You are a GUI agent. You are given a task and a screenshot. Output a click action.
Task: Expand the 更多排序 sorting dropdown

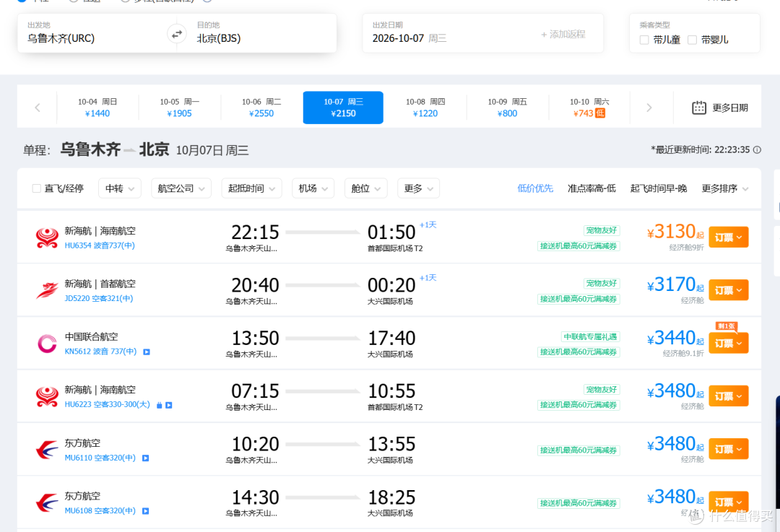point(725,188)
